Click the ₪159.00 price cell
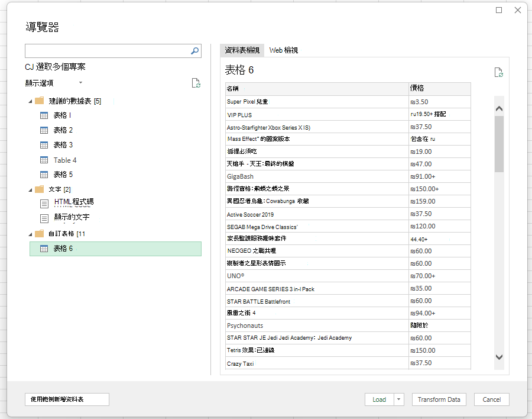Screen dimensions: 532x419 440,202
